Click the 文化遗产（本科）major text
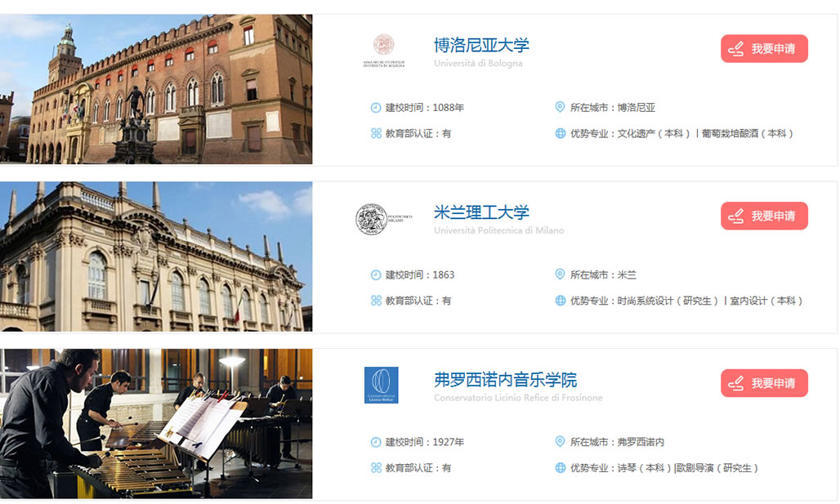Image resolution: width=840 pixels, height=504 pixels. (655, 133)
